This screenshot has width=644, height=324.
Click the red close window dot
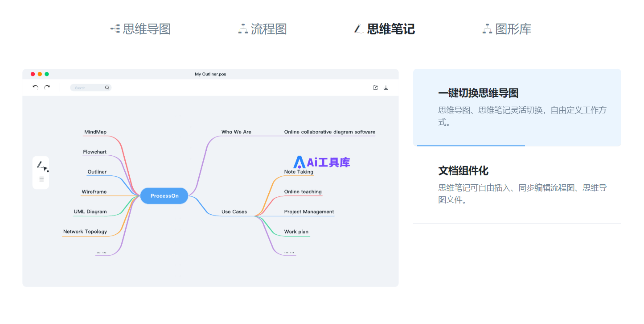[33, 74]
